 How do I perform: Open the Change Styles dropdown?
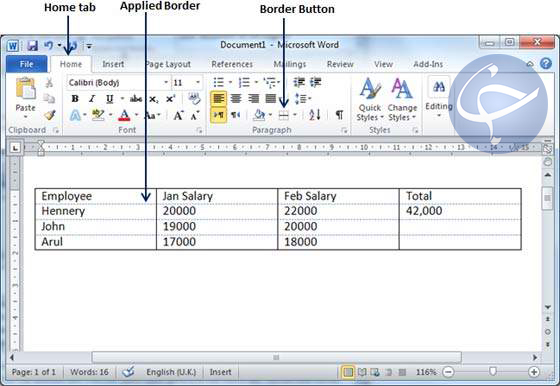[x=402, y=100]
